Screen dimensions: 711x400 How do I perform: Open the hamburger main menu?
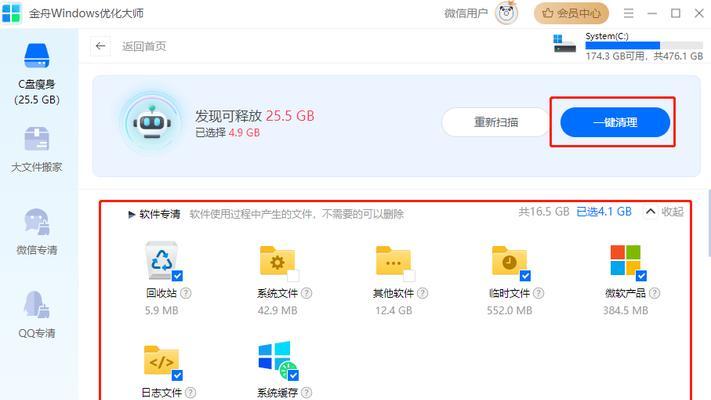628,13
